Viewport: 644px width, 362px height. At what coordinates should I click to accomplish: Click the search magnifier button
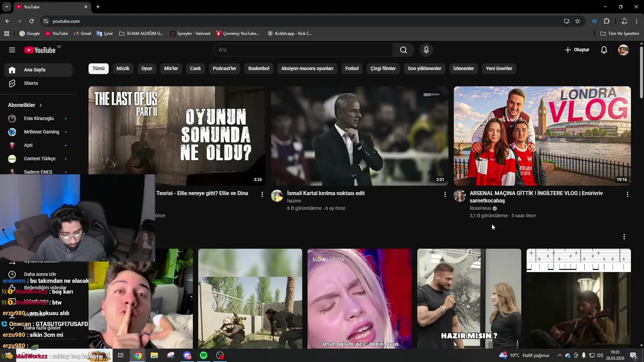404,50
